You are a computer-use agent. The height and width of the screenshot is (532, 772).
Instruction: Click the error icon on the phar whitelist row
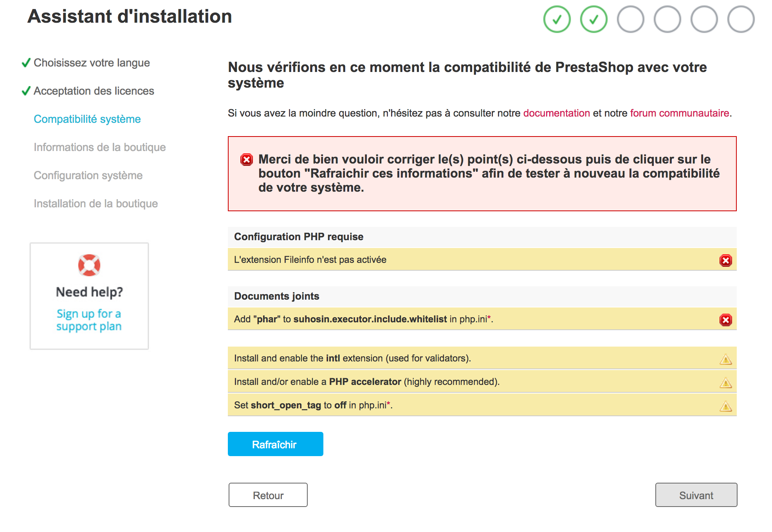point(725,320)
